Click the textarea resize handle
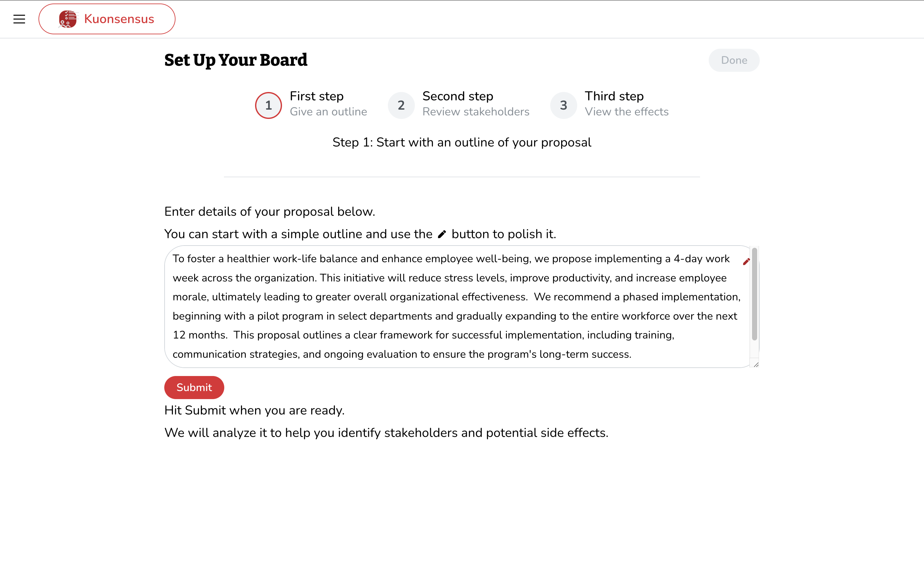Screen dimensions: 924x577 756,364
